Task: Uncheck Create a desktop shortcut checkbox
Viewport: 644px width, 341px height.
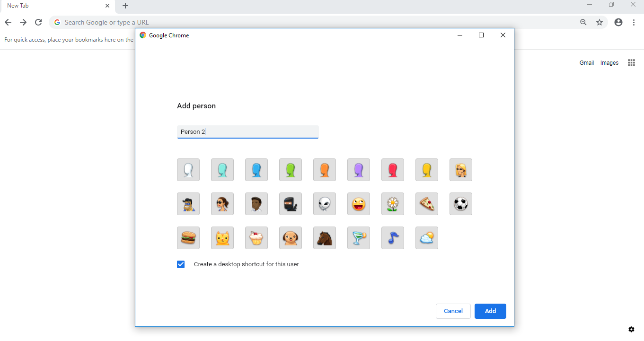Action: [x=181, y=264]
